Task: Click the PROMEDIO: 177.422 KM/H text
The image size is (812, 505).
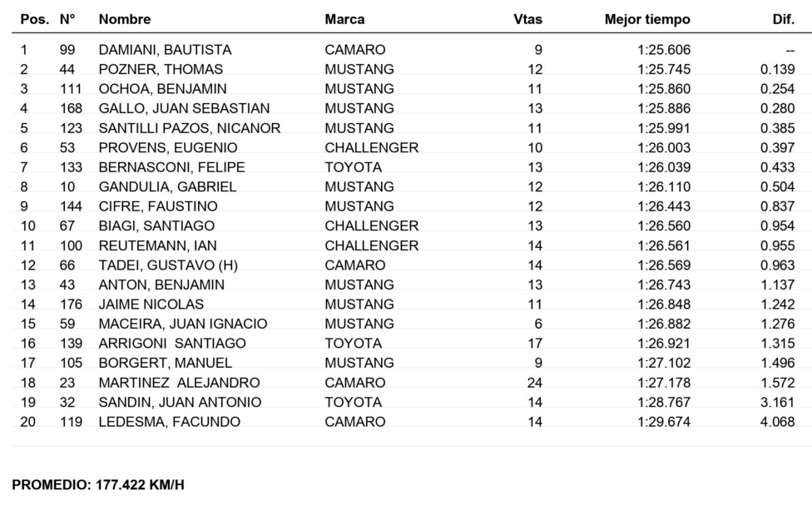Action: click(x=98, y=485)
